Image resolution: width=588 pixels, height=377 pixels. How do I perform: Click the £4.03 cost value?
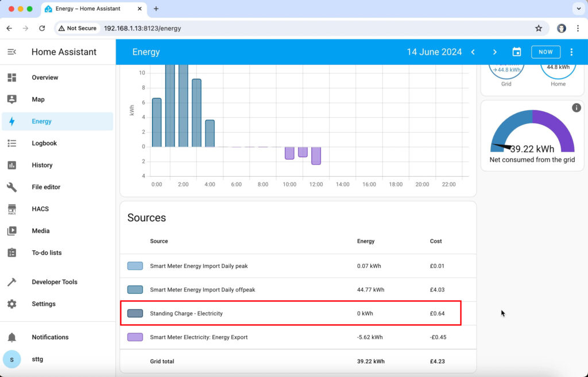[437, 290]
